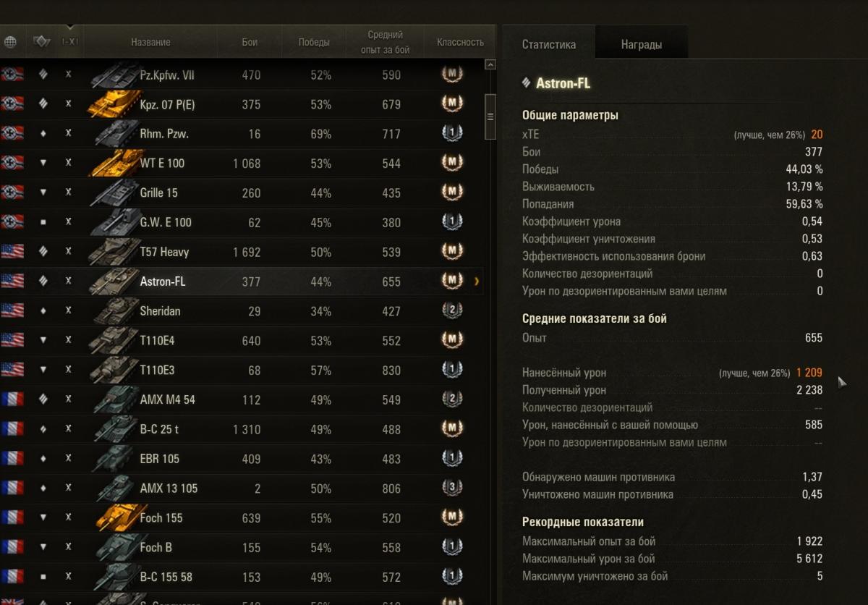
Task: Click Astron-FL Ace Tanker mastery badge
Action: 452,281
